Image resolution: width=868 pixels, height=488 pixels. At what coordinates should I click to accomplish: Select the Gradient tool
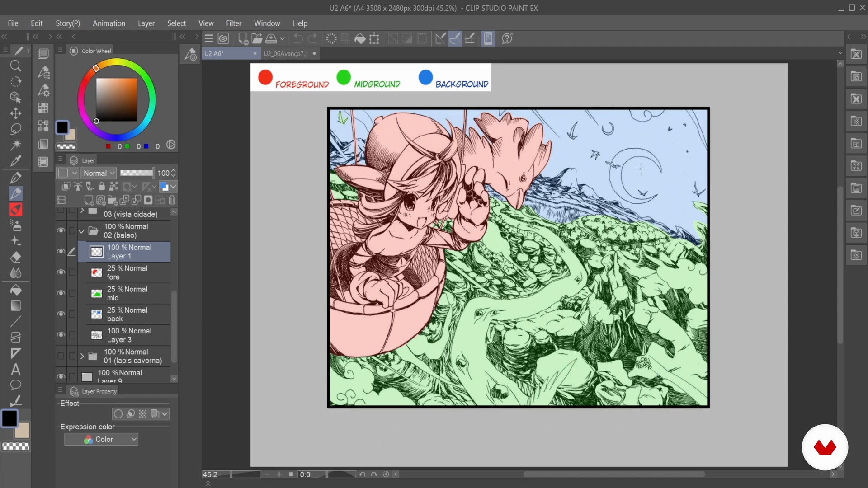[15, 306]
